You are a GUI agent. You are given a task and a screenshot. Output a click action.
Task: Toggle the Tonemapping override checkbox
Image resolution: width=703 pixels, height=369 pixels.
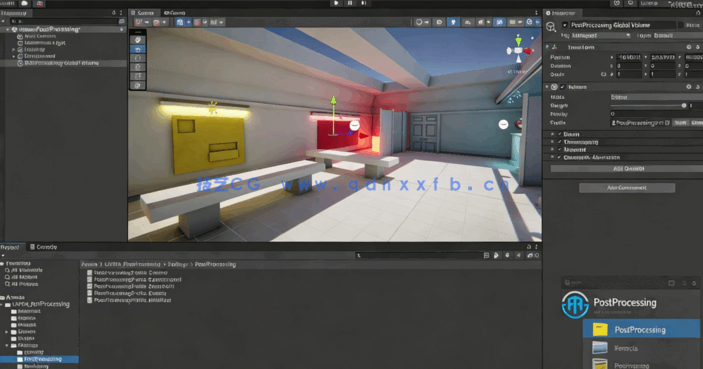coord(559,142)
